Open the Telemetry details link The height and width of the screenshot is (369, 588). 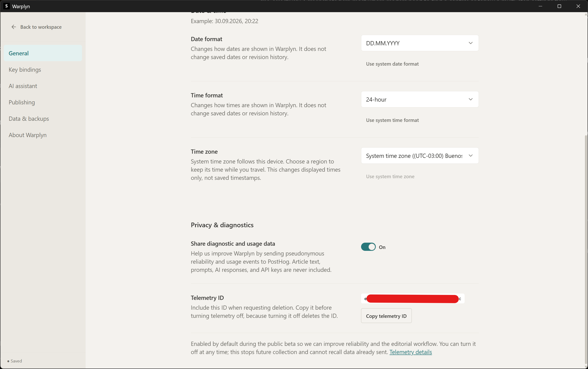(410, 352)
